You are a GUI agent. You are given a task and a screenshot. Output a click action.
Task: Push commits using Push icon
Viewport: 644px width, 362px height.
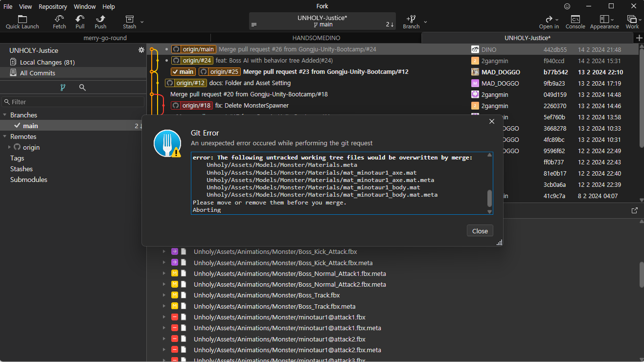pyautogui.click(x=101, y=22)
